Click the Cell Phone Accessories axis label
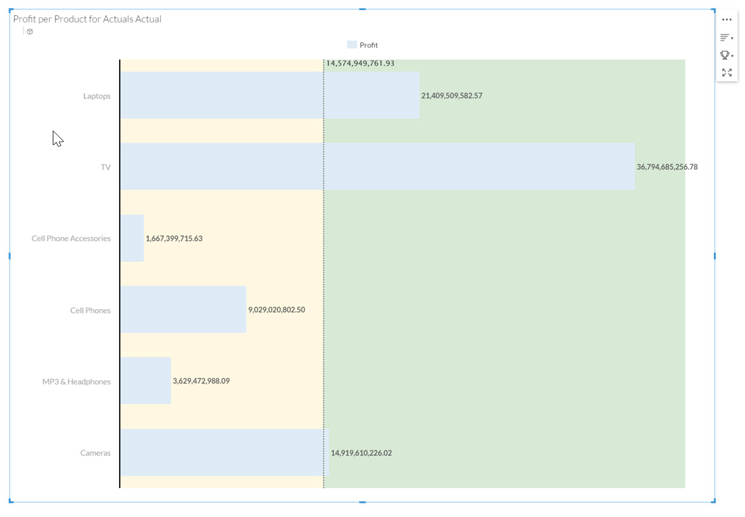 [x=71, y=239]
